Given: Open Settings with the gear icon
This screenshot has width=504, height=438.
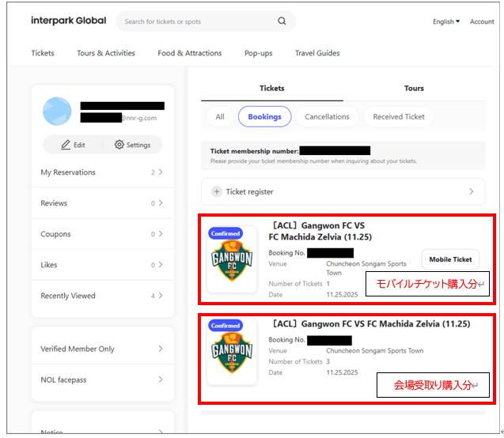Looking at the screenshot, I should tap(119, 145).
